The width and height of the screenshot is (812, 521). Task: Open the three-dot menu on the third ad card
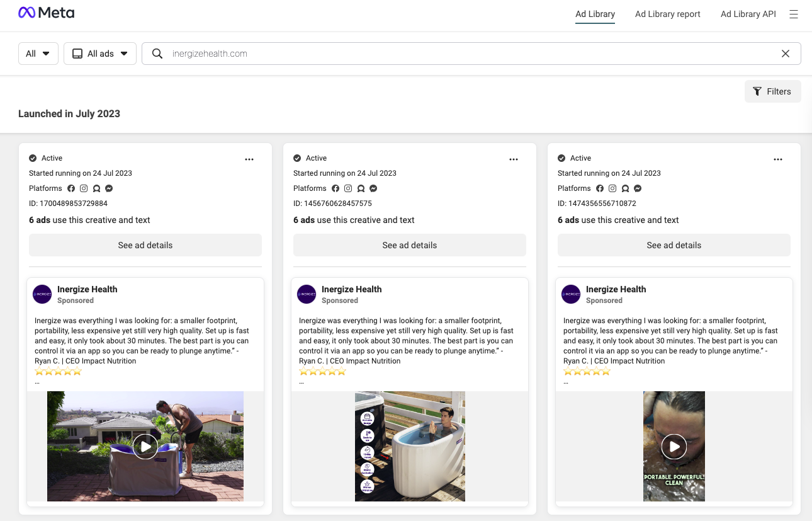point(778,159)
